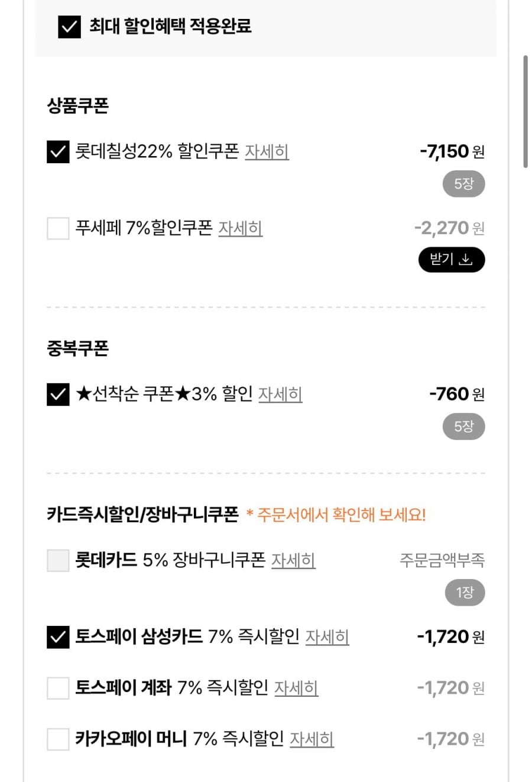Click 1장 badge under 롯데카드 coupon
This screenshot has width=532, height=782.
(x=465, y=593)
